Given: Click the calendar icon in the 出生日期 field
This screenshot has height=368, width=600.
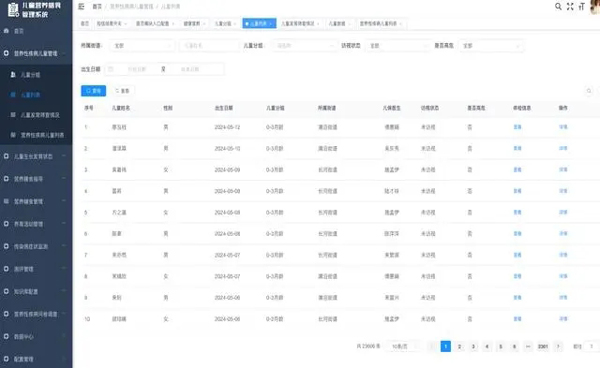Looking at the screenshot, I should 111,69.
